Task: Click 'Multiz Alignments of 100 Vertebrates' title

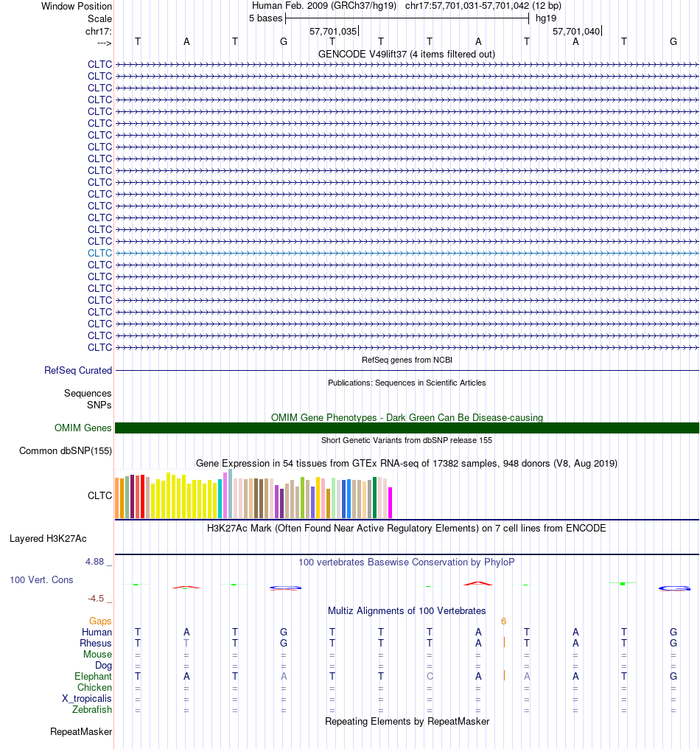Action: point(406,611)
